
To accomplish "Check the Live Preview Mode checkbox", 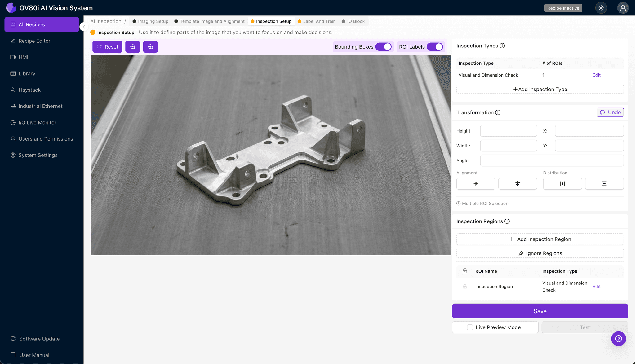I will [x=470, y=327].
